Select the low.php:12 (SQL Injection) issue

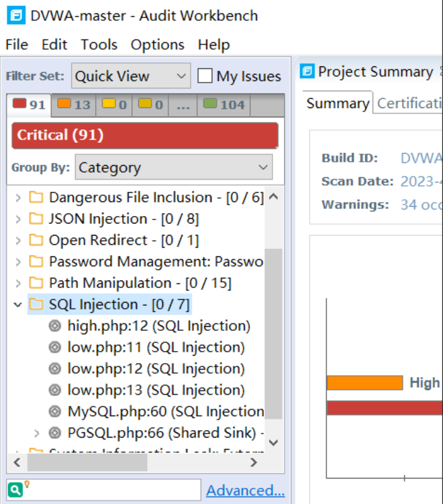[x=156, y=368]
